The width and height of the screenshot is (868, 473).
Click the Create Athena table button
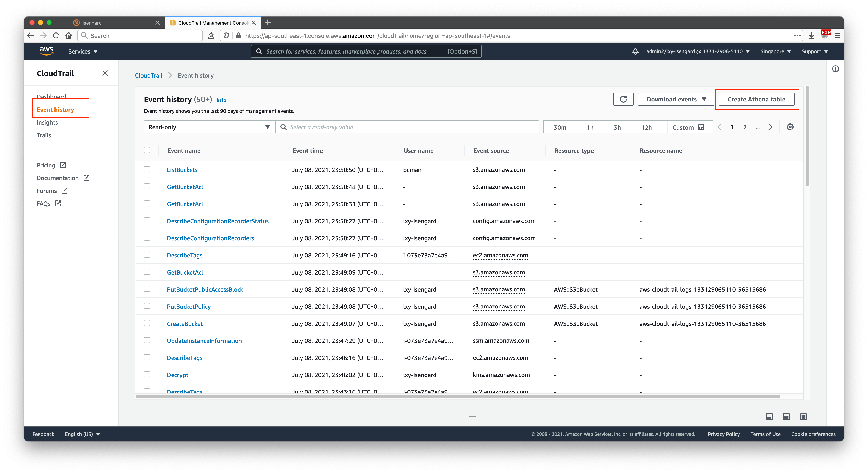756,99
